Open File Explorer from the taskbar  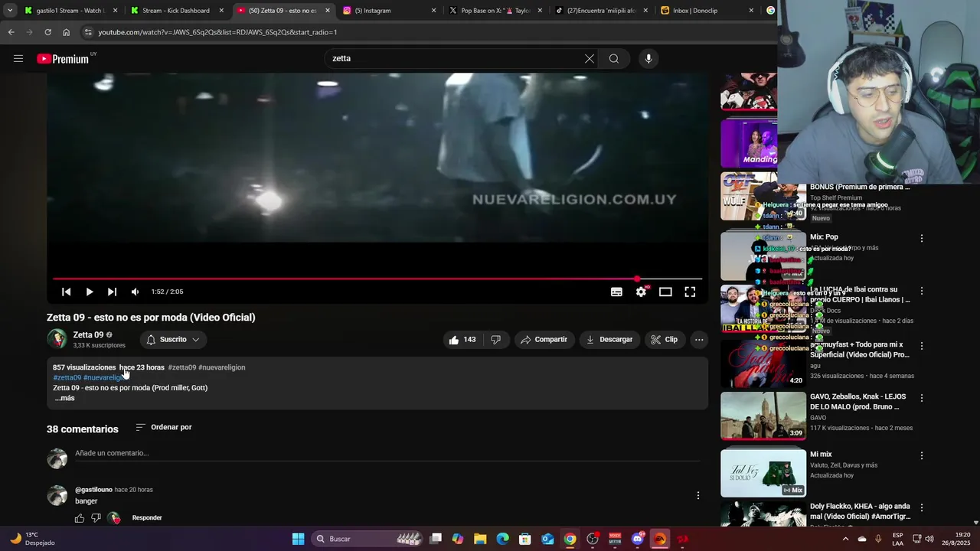click(x=480, y=539)
